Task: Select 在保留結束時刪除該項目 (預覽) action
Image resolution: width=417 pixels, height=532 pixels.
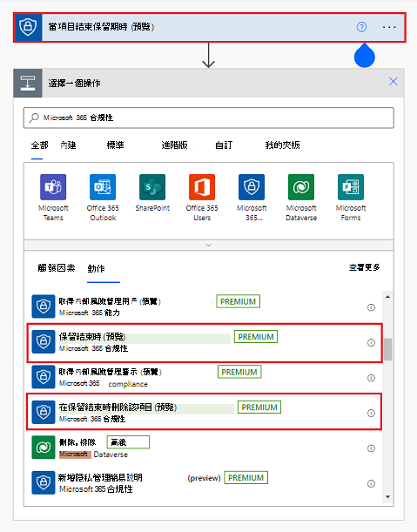Action: 205,412
